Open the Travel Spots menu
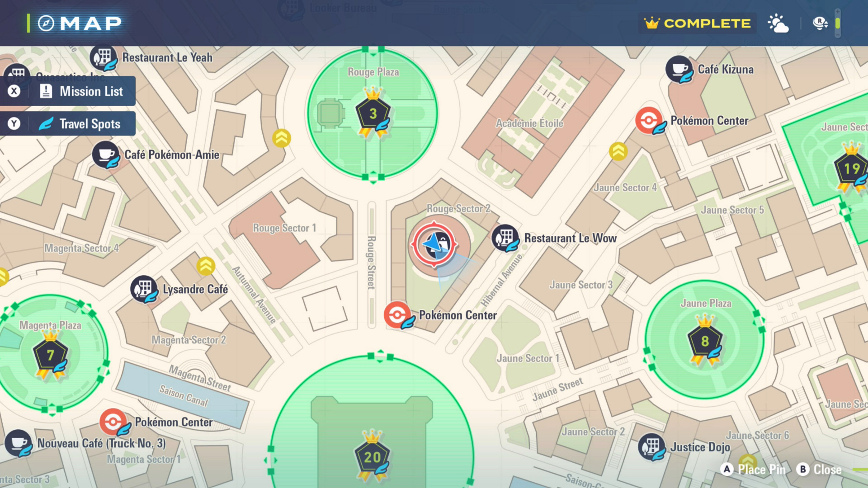The image size is (868, 488). coord(68,124)
